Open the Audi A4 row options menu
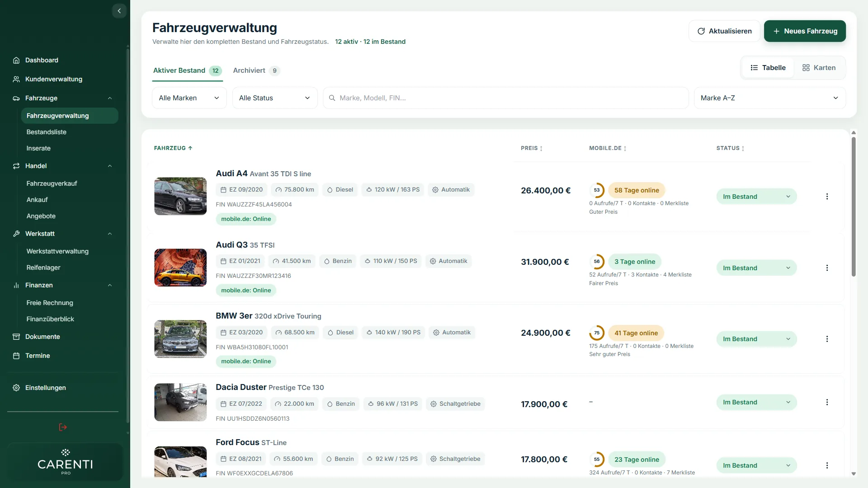The width and height of the screenshot is (868, 488). tap(827, 197)
